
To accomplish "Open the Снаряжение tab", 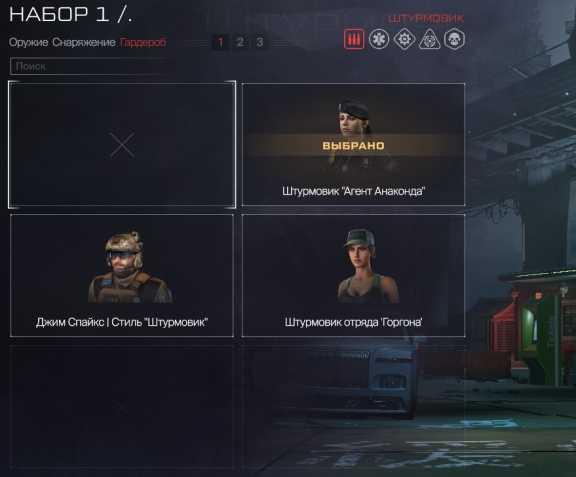I will (x=84, y=42).
